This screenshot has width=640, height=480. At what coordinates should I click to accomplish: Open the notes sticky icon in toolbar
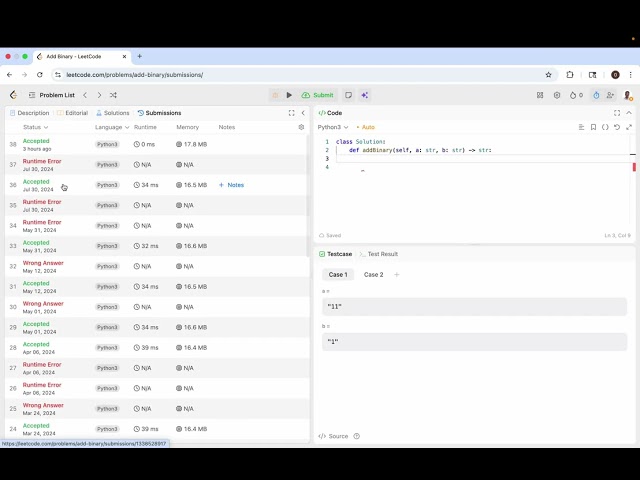(349, 95)
